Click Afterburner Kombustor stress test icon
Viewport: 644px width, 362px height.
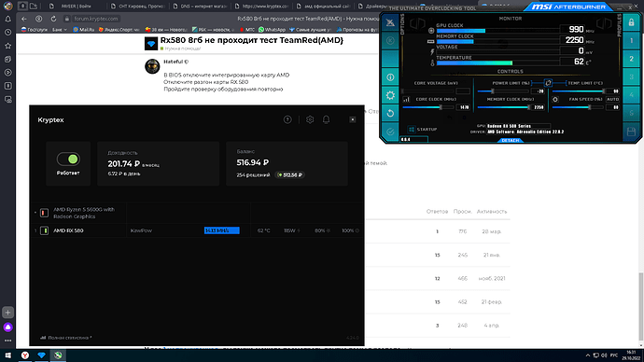pyautogui.click(x=390, y=22)
